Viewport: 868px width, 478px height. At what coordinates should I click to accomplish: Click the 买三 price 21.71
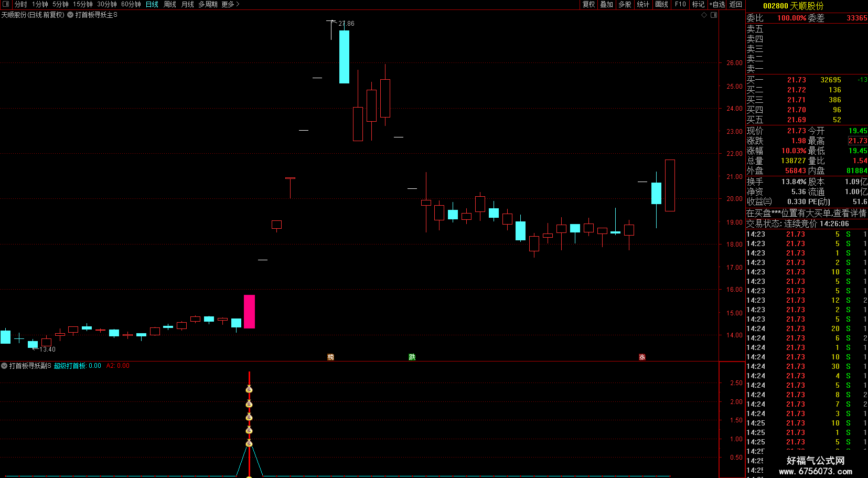point(796,100)
